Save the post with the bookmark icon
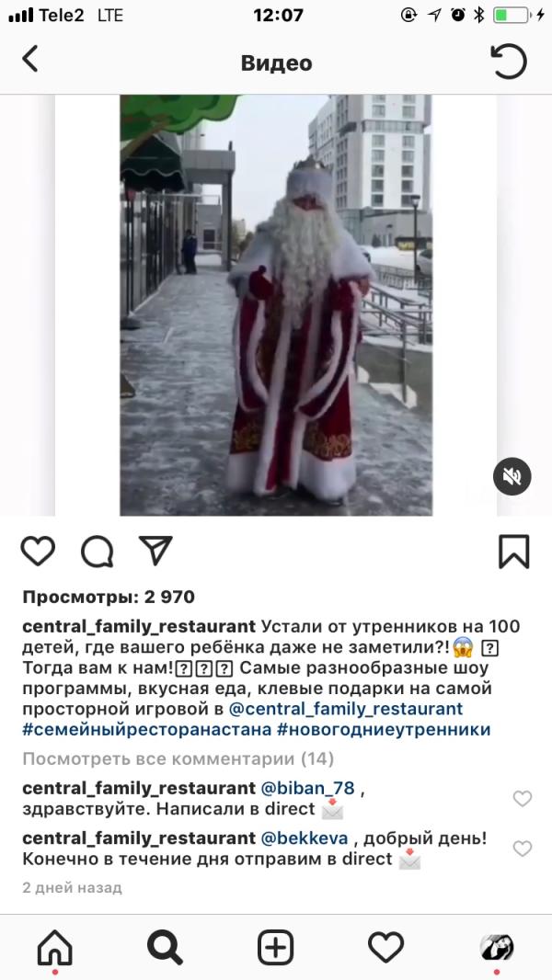The height and width of the screenshot is (980, 552). coord(514,552)
